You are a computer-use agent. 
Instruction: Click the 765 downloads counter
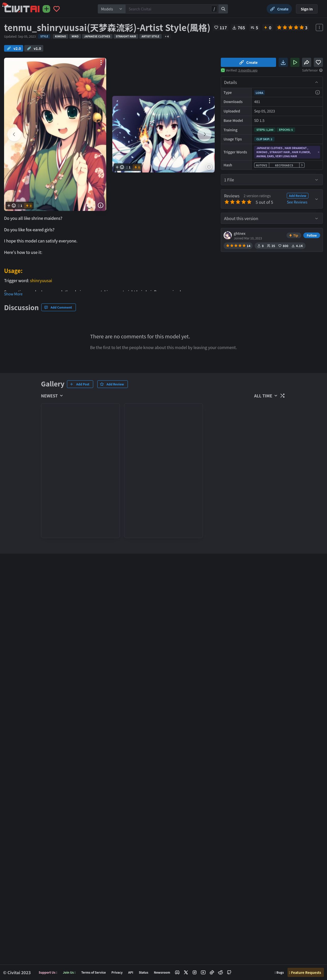(x=239, y=27)
